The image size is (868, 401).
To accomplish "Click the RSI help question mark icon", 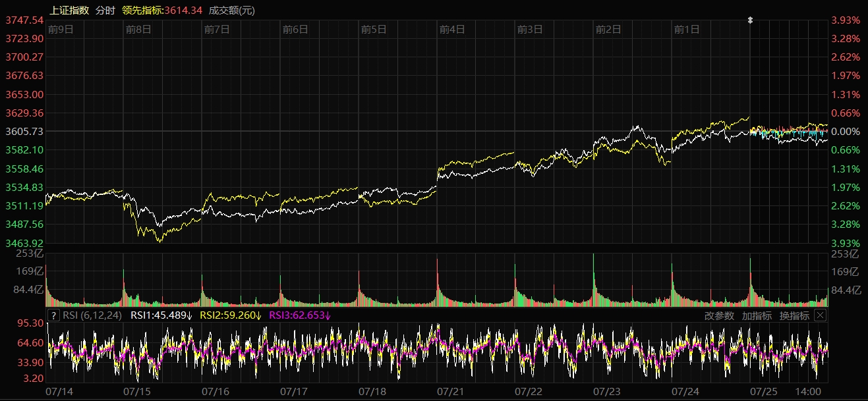I will point(53,315).
